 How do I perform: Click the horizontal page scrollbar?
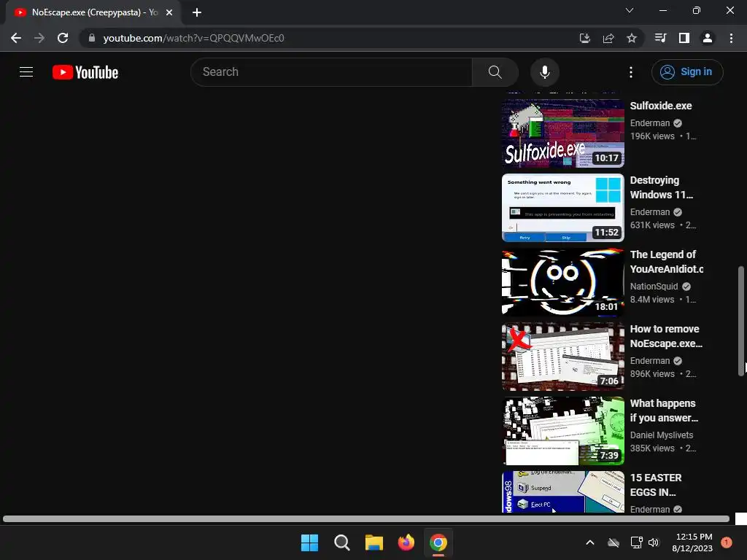tap(366, 518)
